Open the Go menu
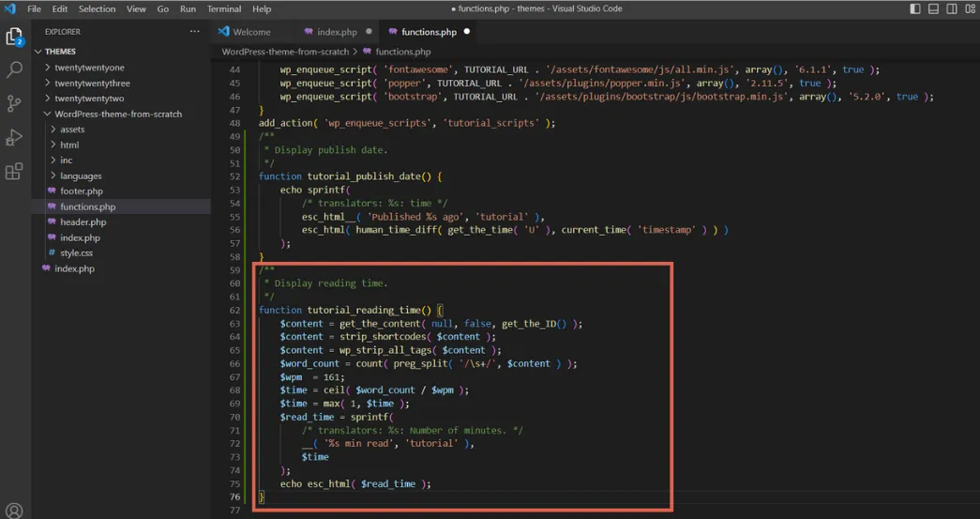Viewport: 980px width, 519px height. [x=163, y=8]
